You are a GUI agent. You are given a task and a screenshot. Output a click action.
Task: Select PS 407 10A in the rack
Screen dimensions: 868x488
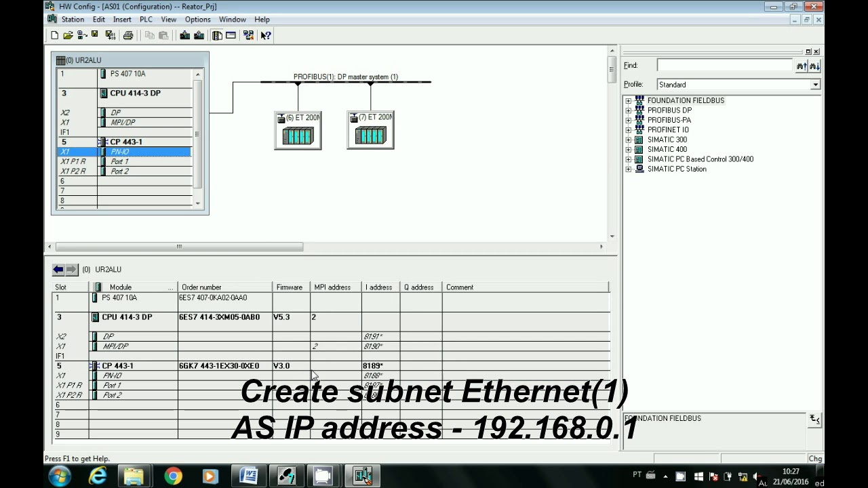pos(127,74)
